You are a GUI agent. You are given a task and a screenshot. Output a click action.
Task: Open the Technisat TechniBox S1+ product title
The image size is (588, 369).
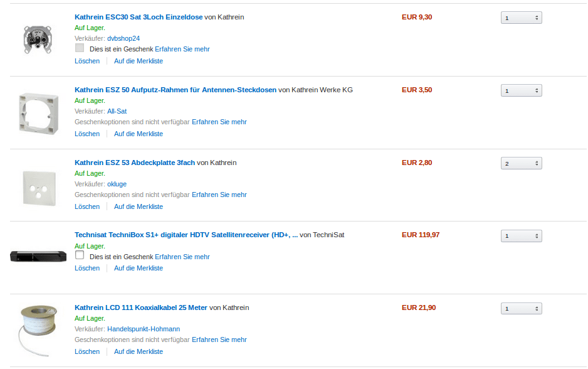click(186, 235)
